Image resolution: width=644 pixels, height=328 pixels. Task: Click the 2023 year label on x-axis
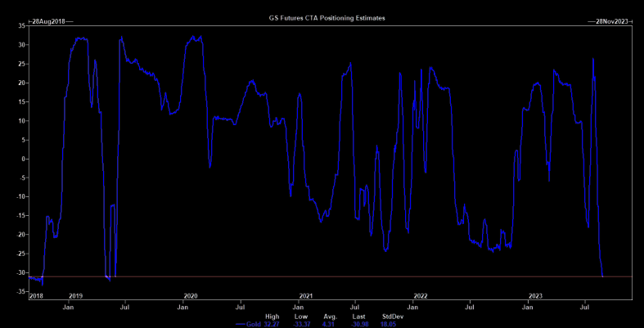click(536, 295)
